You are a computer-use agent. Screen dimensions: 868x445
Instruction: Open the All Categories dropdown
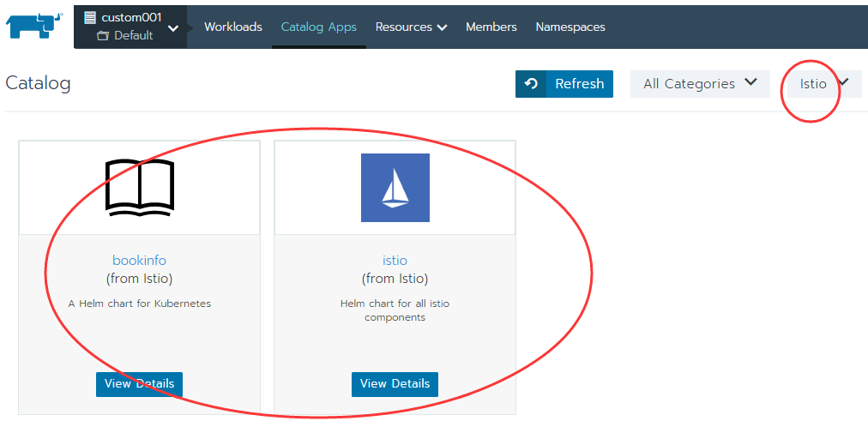pos(700,83)
